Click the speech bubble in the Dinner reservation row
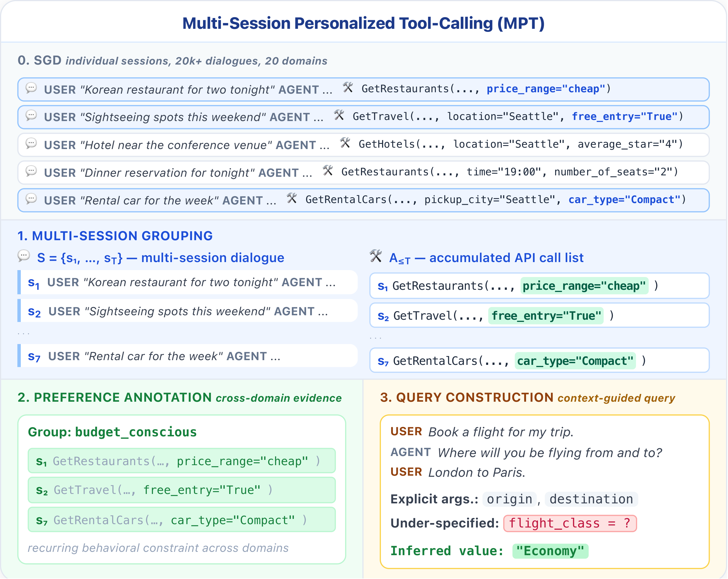The width and height of the screenshot is (728, 579). click(31, 171)
